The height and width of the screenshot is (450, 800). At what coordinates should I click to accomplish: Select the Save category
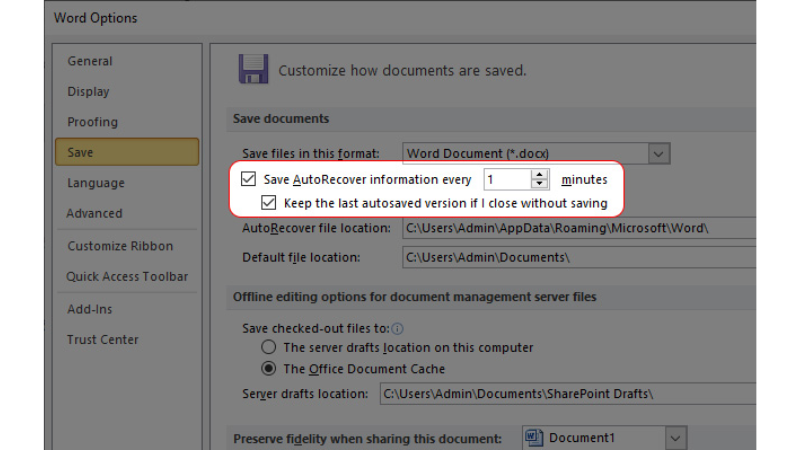(x=127, y=152)
